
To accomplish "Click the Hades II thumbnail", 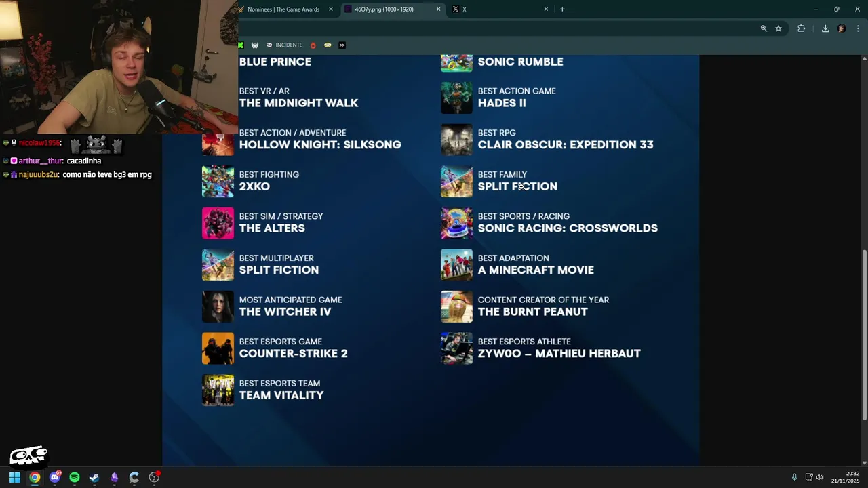I will coord(456,98).
